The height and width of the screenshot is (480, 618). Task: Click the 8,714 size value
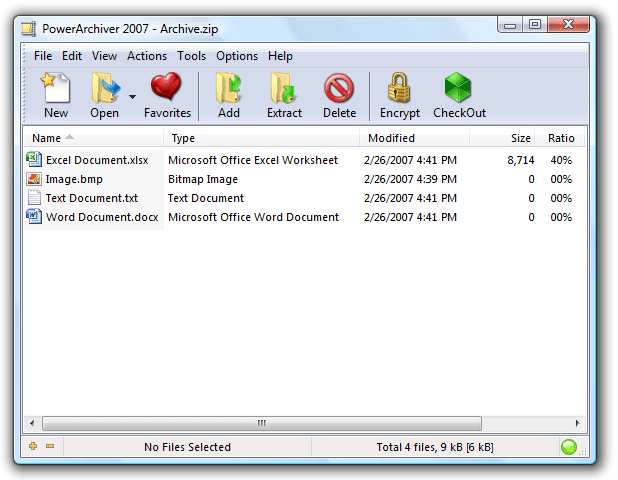[x=521, y=160]
